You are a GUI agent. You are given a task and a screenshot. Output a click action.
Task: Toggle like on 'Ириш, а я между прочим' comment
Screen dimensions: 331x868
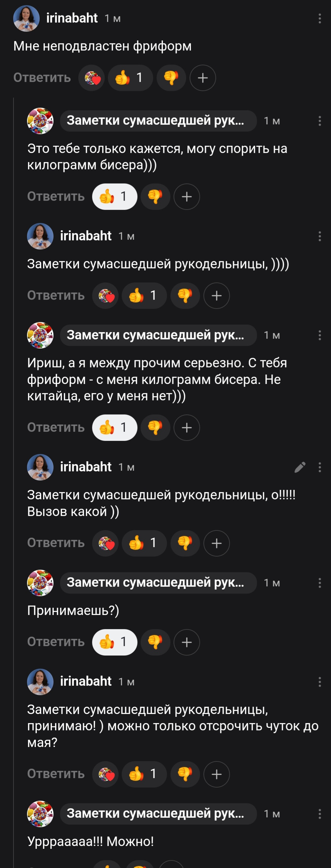115,427
